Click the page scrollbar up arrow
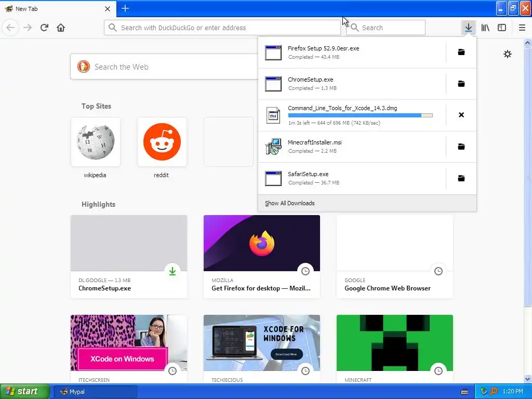 point(527,43)
